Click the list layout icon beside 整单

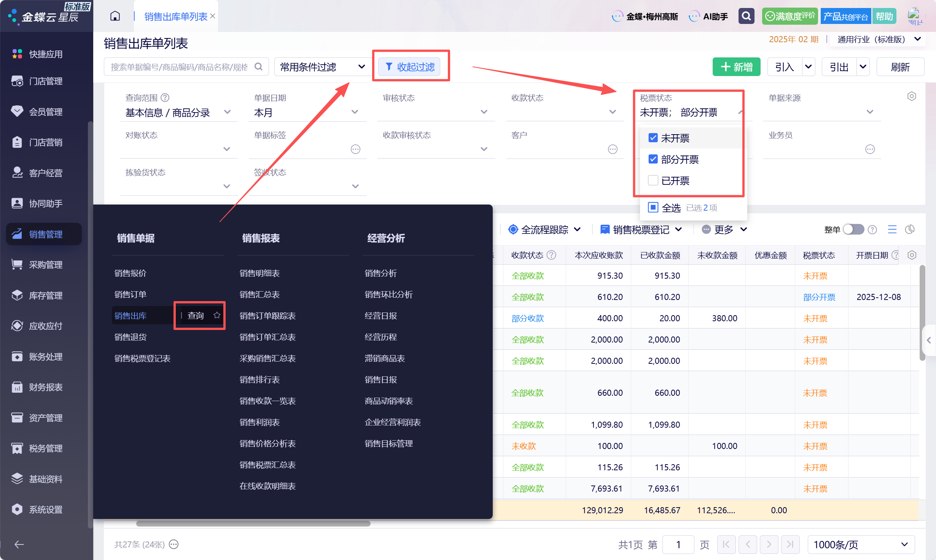(x=892, y=229)
